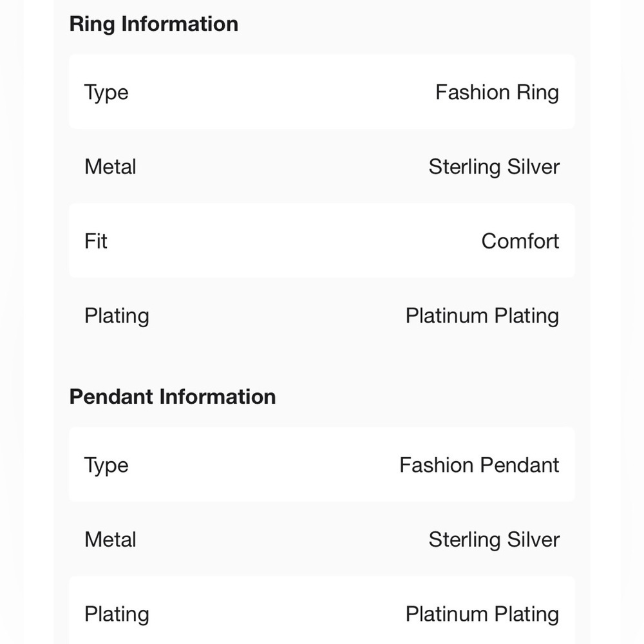Select the Fashion Ring value
644x644 pixels.
coord(497,93)
